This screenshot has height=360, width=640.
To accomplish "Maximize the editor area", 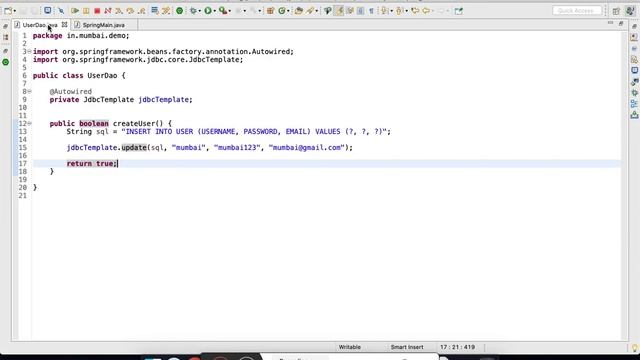I will [x=621, y=24].
